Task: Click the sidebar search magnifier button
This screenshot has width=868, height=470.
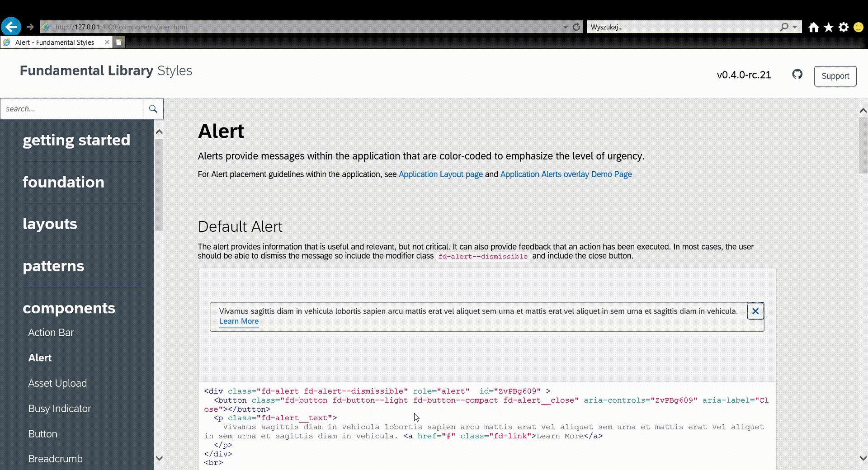Action: [x=153, y=109]
